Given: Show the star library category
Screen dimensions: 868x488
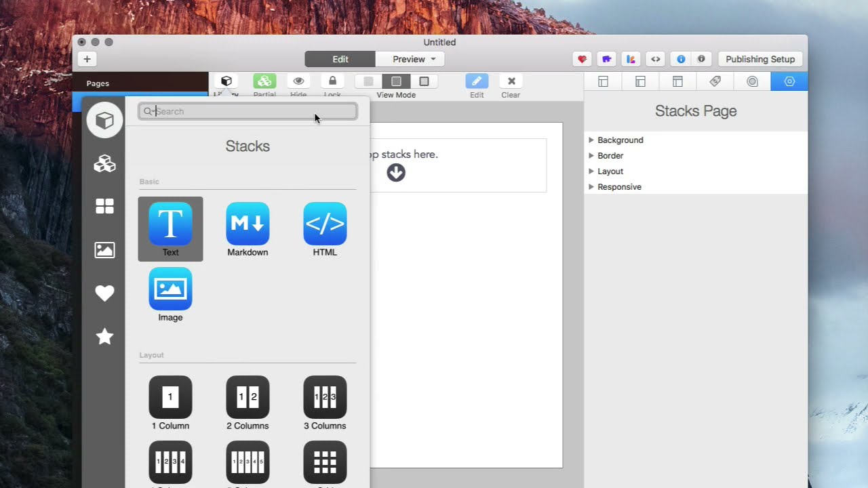Looking at the screenshot, I should [104, 336].
